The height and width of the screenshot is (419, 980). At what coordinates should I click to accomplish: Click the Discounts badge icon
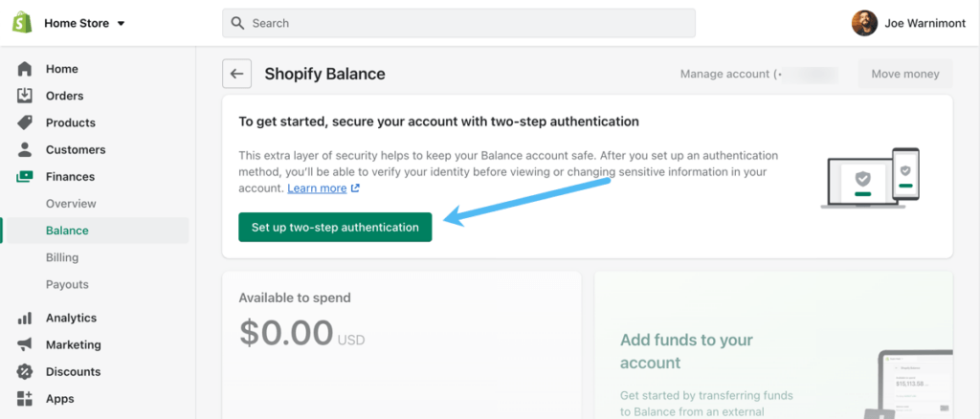[25, 371]
